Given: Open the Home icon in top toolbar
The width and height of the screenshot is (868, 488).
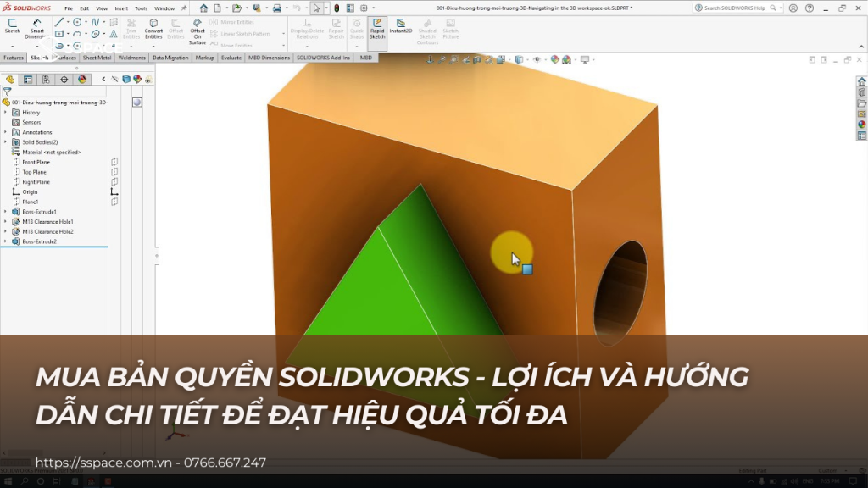Looking at the screenshot, I should click(203, 8).
